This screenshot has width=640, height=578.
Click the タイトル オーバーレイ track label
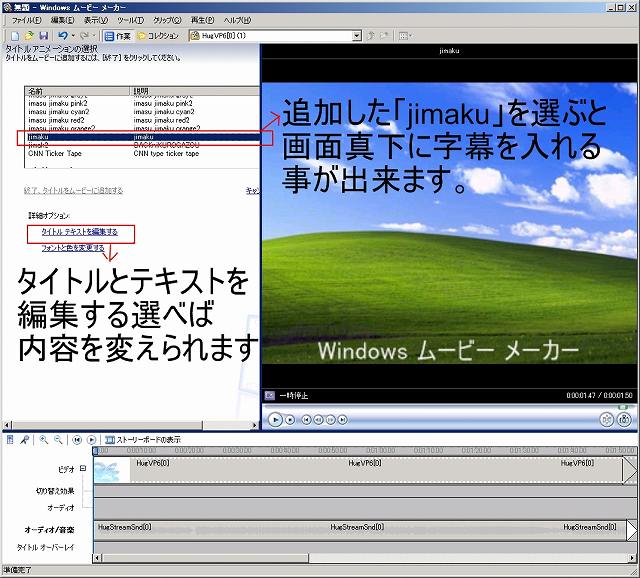[45, 547]
